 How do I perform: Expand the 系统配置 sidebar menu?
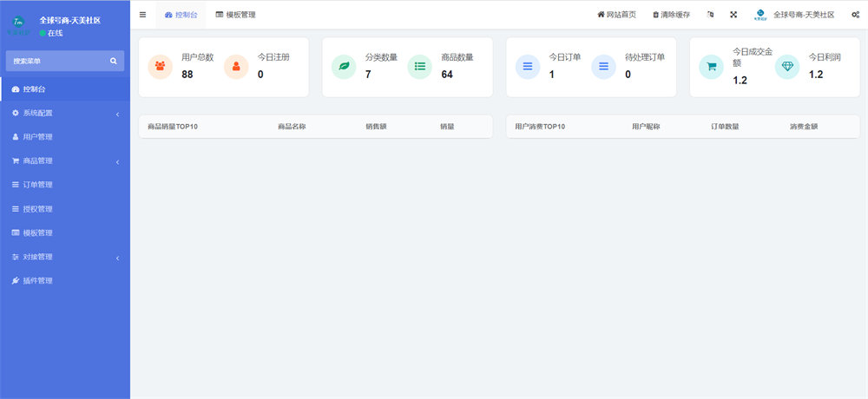pos(65,113)
